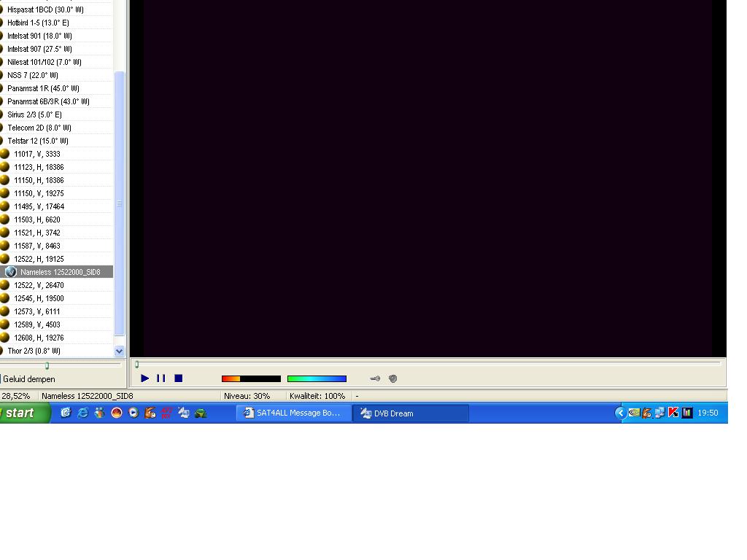Viewport: 747px width, 560px height.
Task: Click the channel list scrollbar down arrow
Action: pyautogui.click(x=119, y=351)
